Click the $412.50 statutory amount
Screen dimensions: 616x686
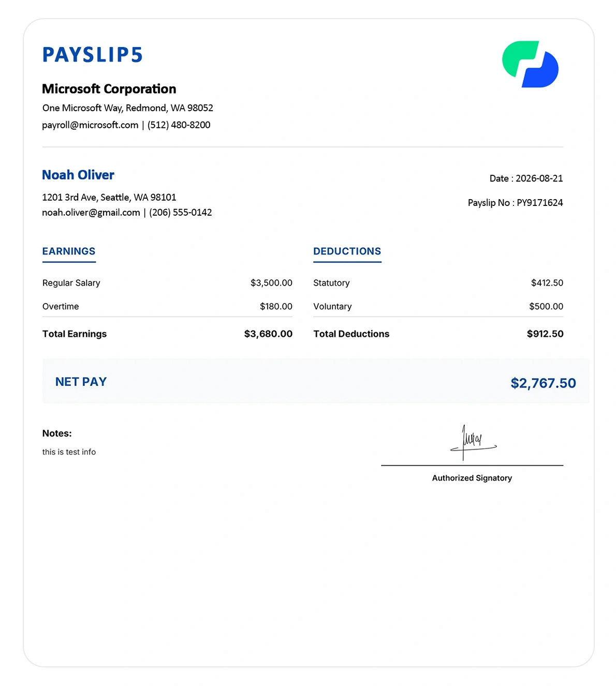(547, 283)
